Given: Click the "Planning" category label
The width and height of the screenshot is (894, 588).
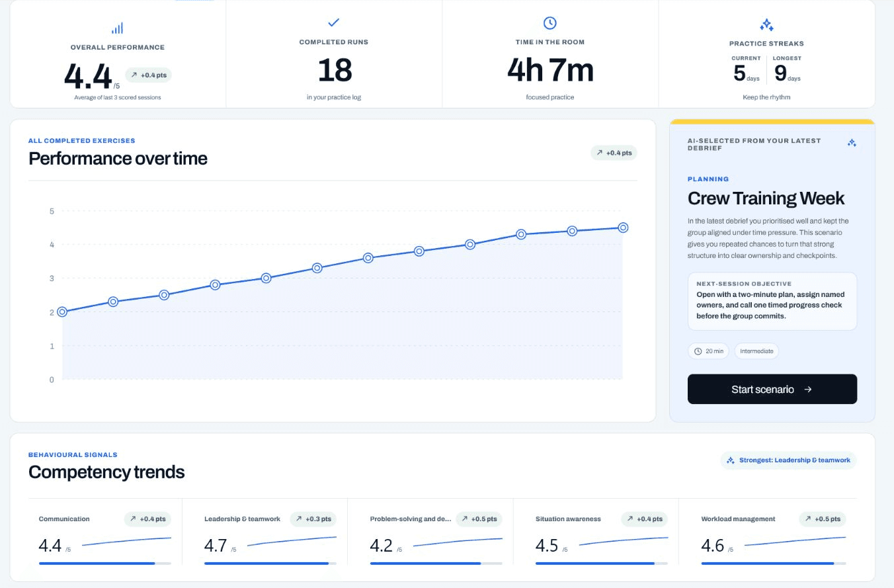Looking at the screenshot, I should click(708, 179).
